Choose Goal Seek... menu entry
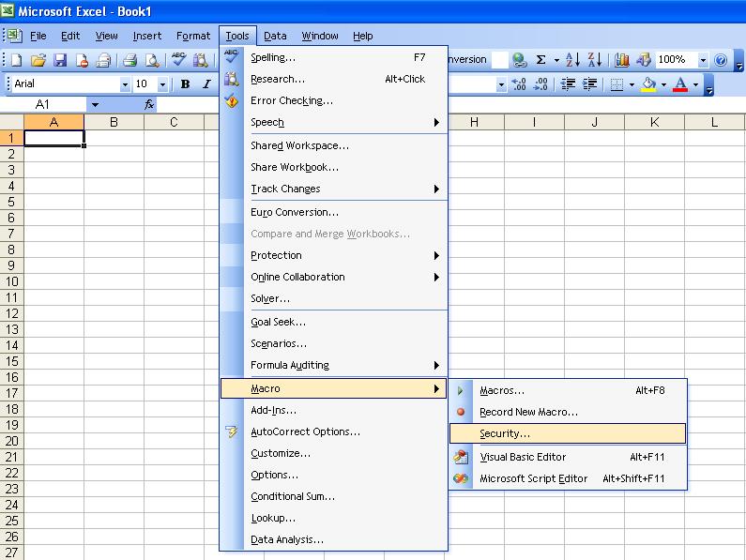 pyautogui.click(x=334, y=322)
